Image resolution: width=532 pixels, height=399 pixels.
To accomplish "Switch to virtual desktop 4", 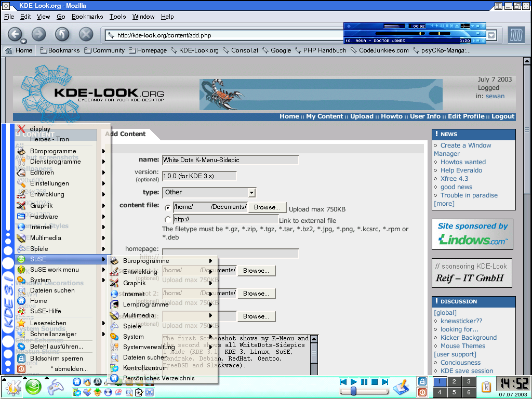I will pos(440,392).
